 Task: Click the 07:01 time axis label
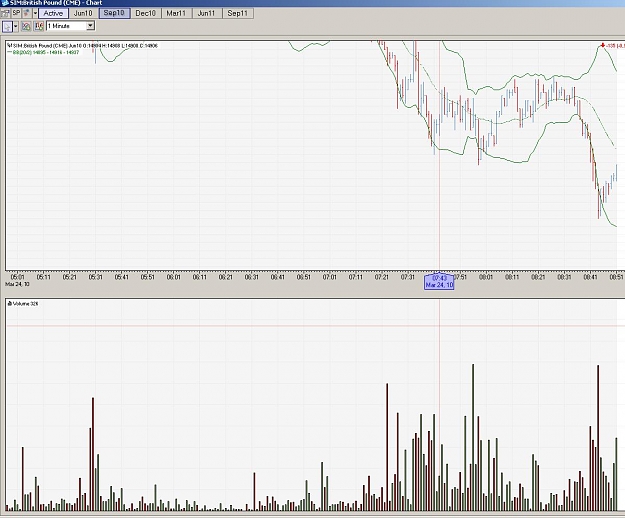(x=330, y=277)
